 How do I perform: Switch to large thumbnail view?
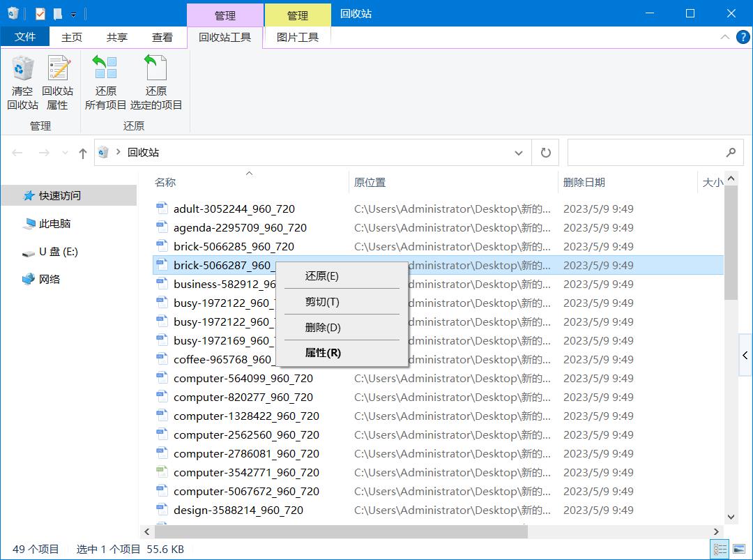(x=737, y=550)
